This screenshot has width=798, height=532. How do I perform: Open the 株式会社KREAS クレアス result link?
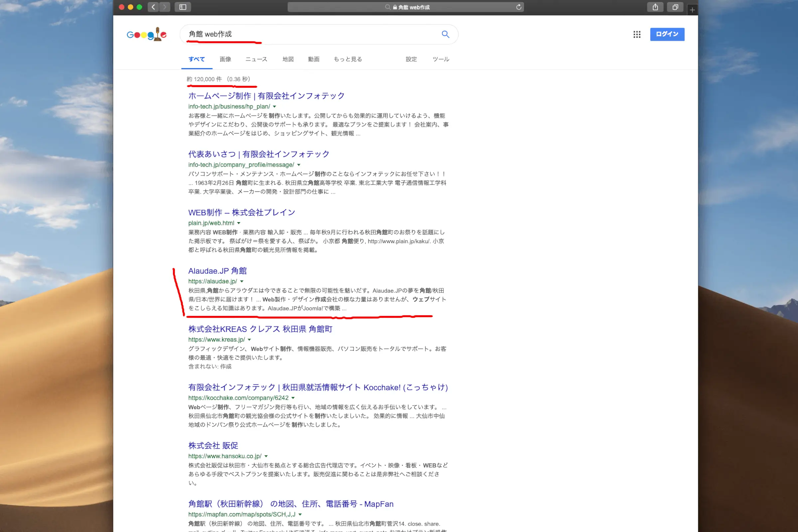pyautogui.click(x=260, y=329)
